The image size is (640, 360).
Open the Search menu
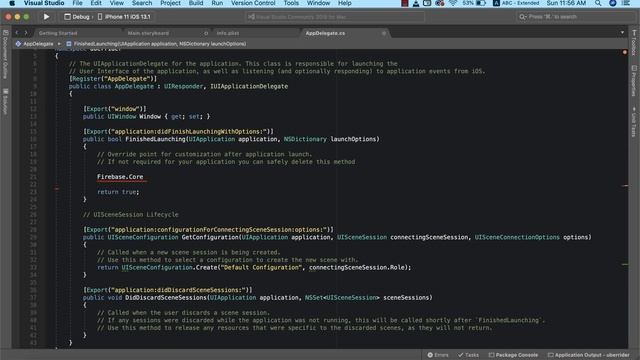pos(142,3)
